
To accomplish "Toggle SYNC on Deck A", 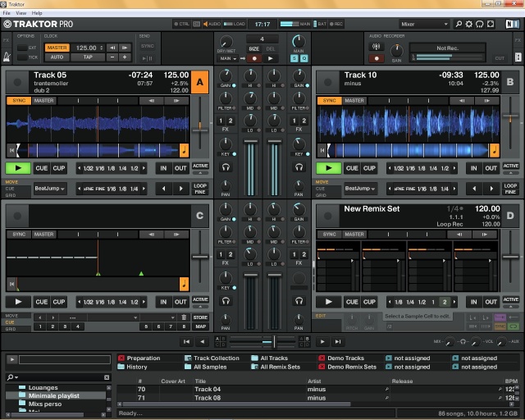I will tap(19, 100).
